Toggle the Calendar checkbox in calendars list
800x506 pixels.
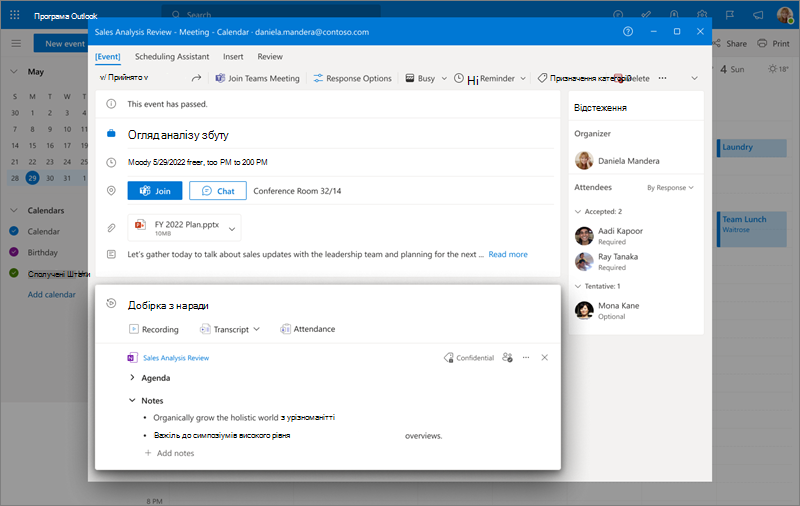click(x=14, y=231)
